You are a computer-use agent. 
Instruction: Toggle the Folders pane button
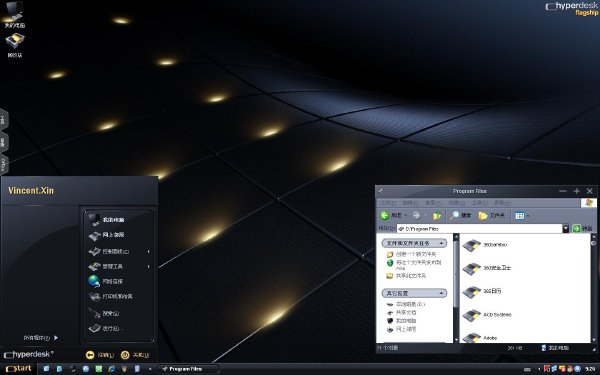[491, 216]
